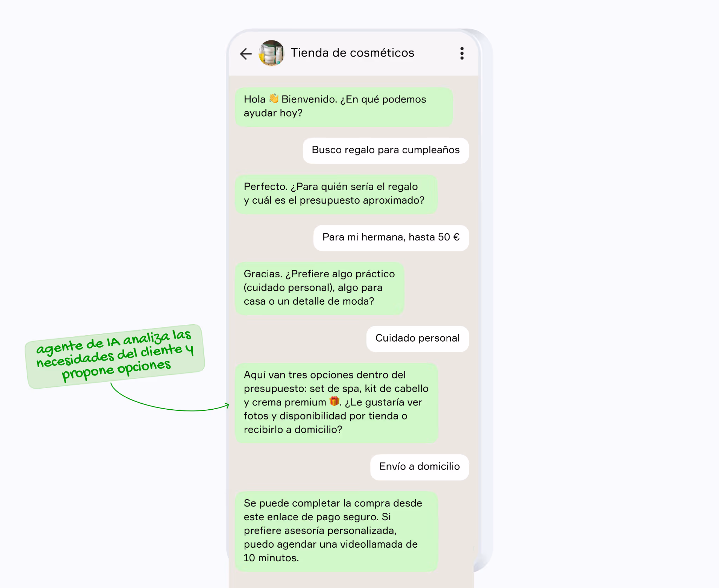Viewport: 719px width, 588px height.
Task: Open the three-dot options menu
Action: [462, 53]
